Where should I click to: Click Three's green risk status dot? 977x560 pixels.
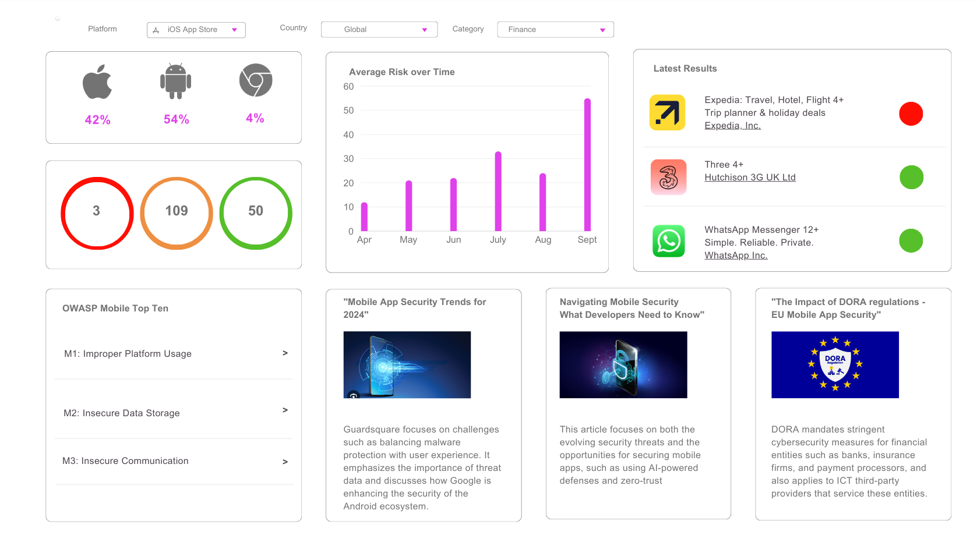(912, 177)
